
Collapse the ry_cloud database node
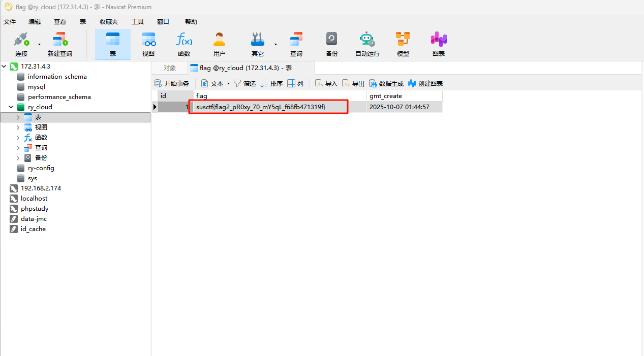(x=11, y=107)
